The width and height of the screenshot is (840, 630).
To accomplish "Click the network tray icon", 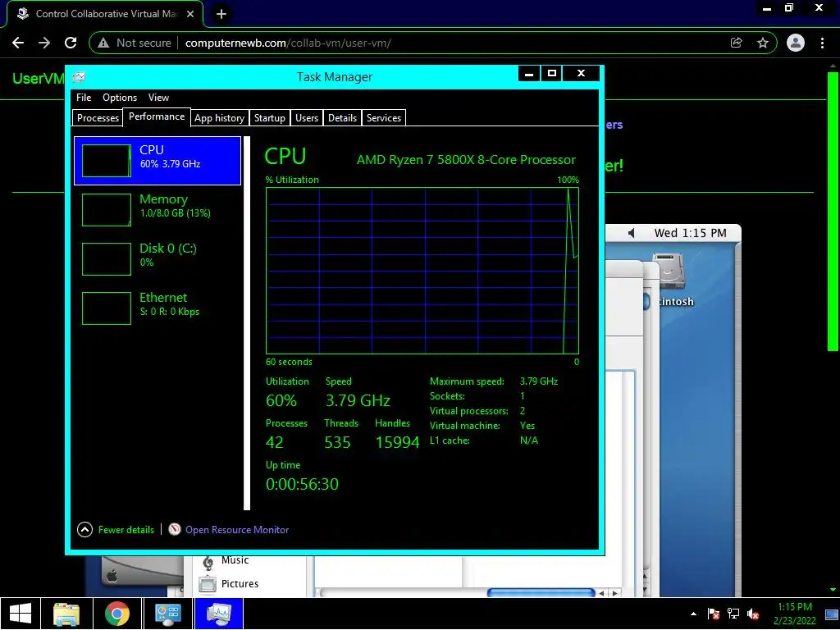I will click(x=733, y=614).
